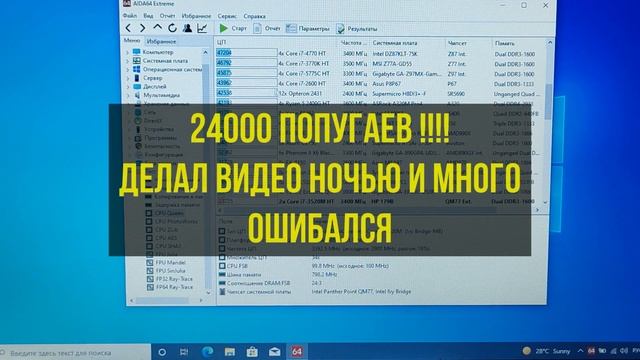This screenshot has height=360, width=640.
Task: Select the Шина памяти field row
Action: pos(278,275)
